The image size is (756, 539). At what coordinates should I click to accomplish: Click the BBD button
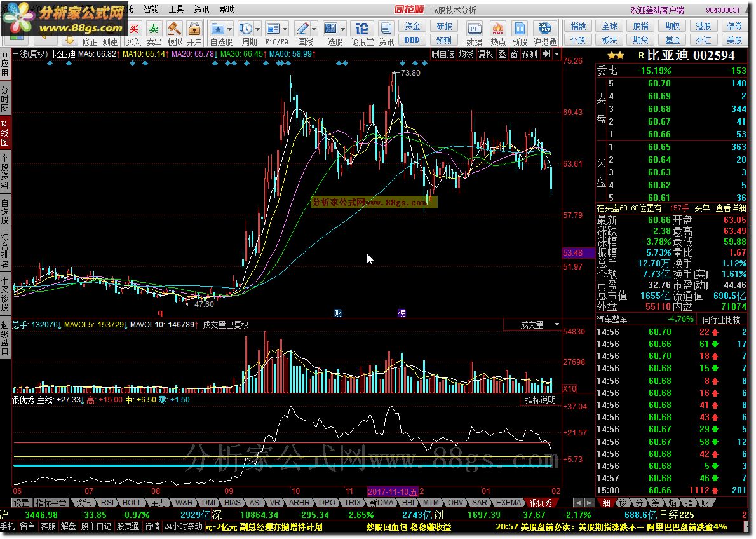pos(412,40)
